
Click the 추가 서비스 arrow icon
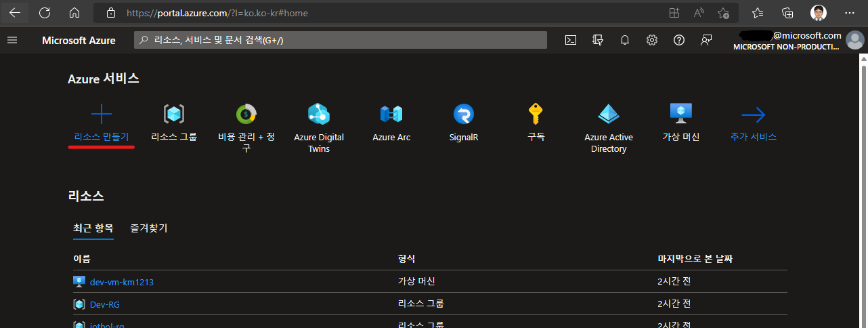[x=753, y=115]
